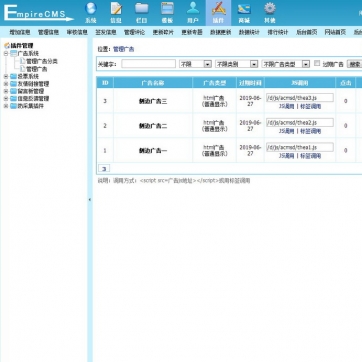Expand the 友情链接管理 tree node
The width and height of the screenshot is (362, 362).
tap(6, 84)
